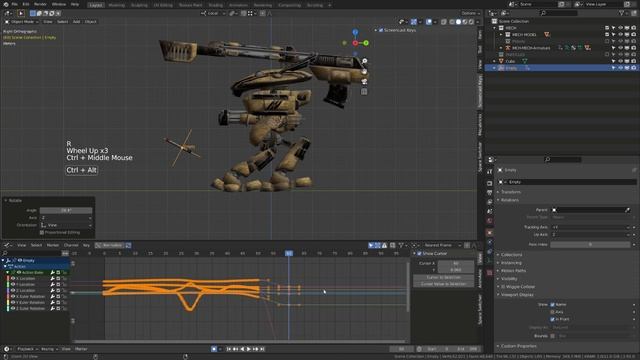Viewport: 640px width, 360px height.
Task: Hide the Y Euler Rotation curve eye icon
Action: [13, 302]
